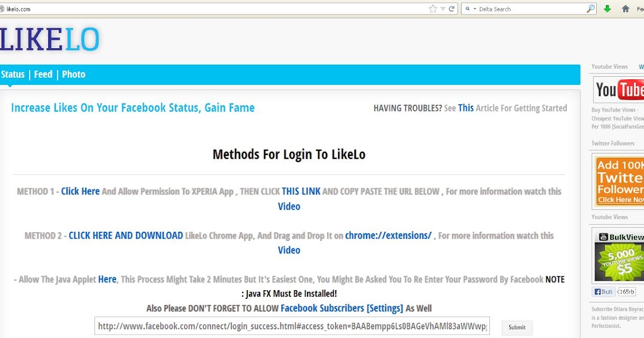Screen dimensions: 644x338
Task: Click the 'Twitter Followers' sidebar heading
Action: pos(613,144)
